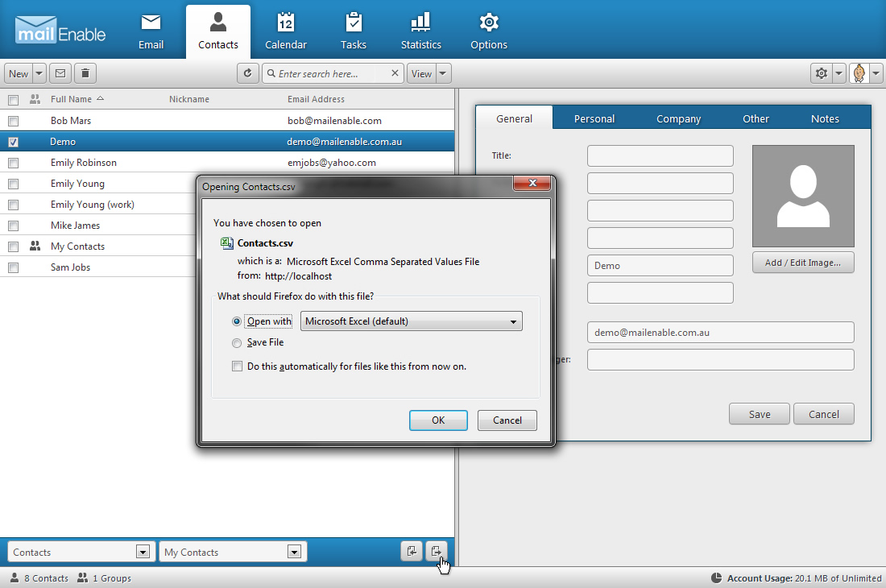Screen dimensions: 886x588
Task: Click the demo@mailenable.com.au email field
Action: tap(720, 332)
